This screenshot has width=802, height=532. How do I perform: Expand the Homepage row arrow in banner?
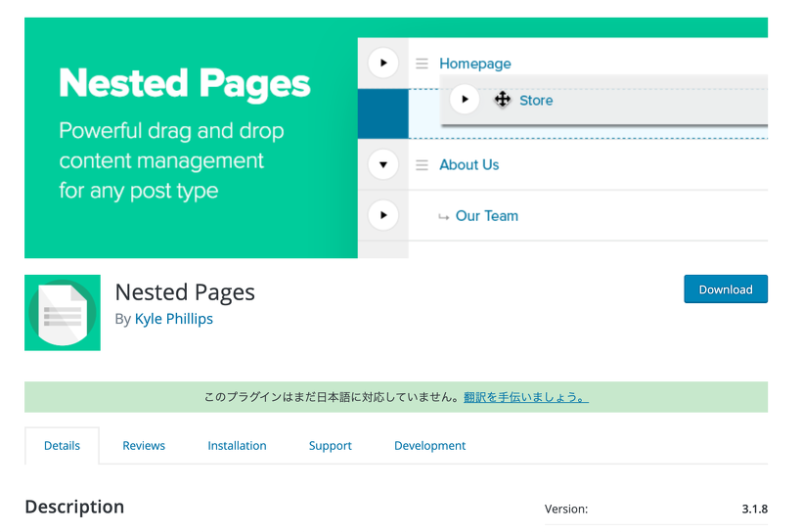(383, 63)
